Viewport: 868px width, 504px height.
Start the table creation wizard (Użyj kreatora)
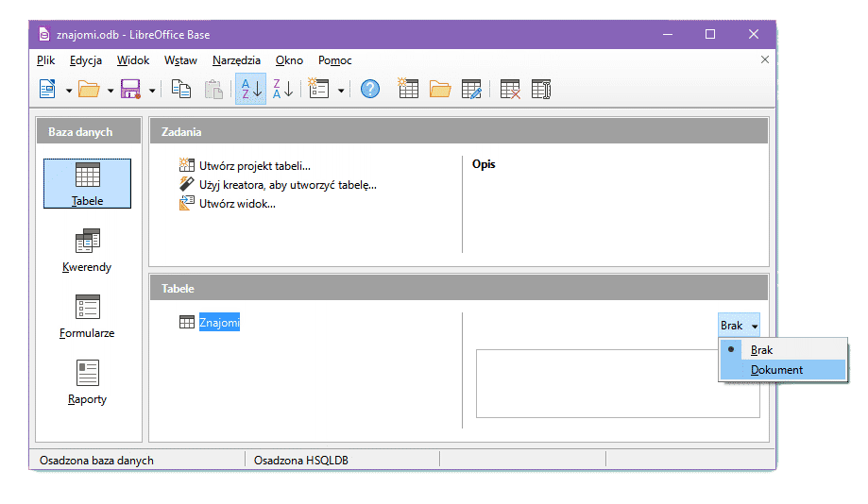(x=287, y=185)
